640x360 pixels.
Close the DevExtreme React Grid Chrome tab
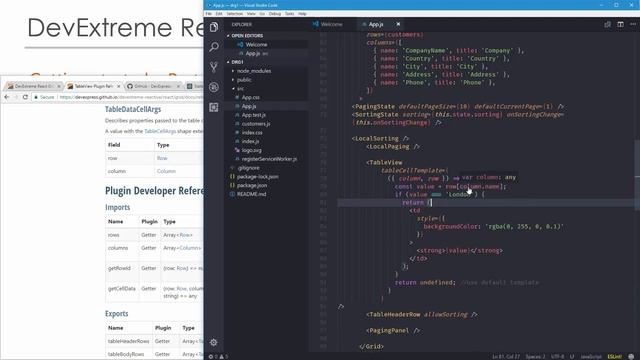pyautogui.click(x=59, y=87)
